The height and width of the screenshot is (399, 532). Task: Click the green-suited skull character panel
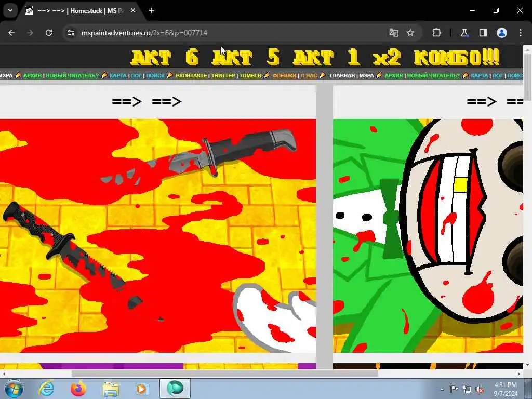[x=428, y=236]
